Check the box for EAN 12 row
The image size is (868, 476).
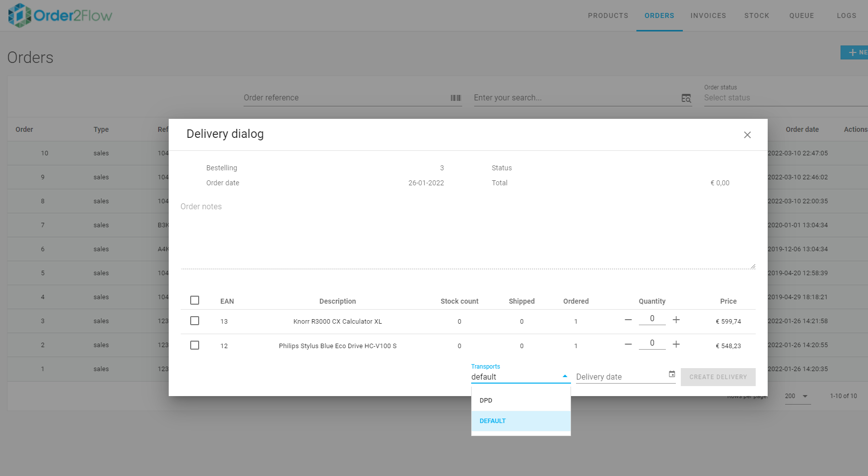click(195, 345)
